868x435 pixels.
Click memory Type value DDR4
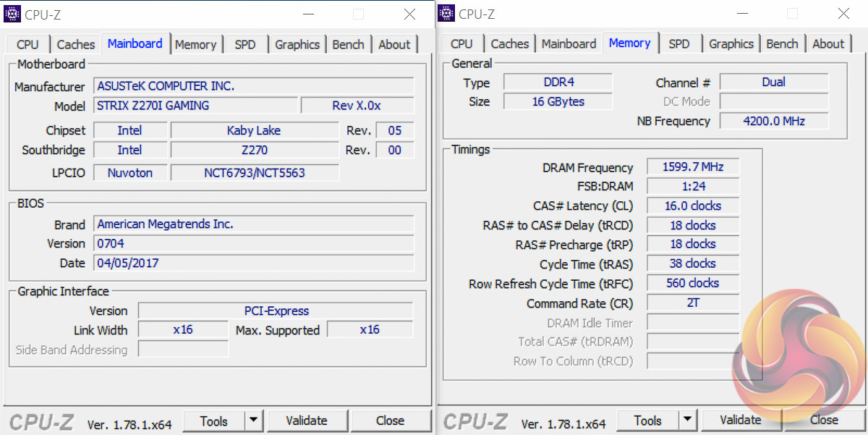tap(558, 83)
